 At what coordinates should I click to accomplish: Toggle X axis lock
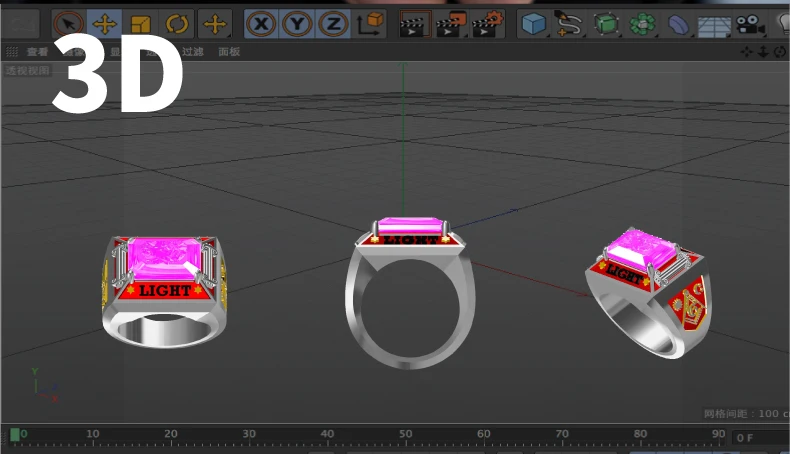tap(261, 24)
